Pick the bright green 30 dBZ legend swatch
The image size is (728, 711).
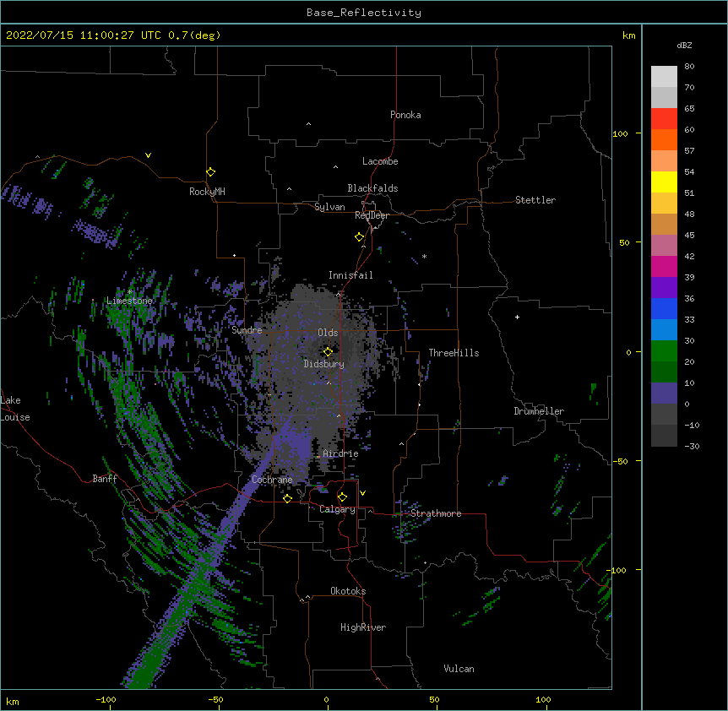[x=664, y=350]
